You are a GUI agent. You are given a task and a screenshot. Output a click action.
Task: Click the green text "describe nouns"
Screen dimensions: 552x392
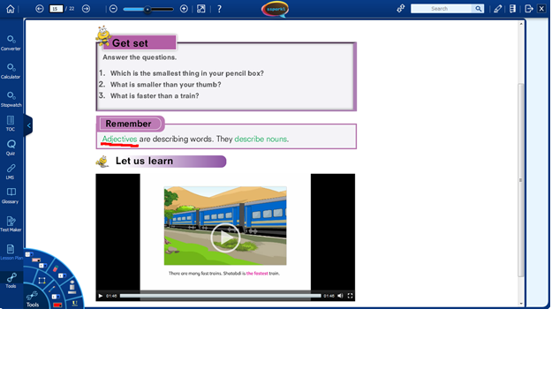[261, 139]
